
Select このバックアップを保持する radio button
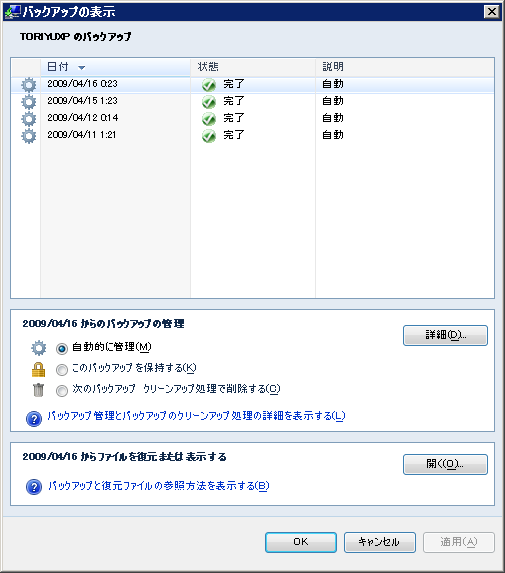(62, 370)
